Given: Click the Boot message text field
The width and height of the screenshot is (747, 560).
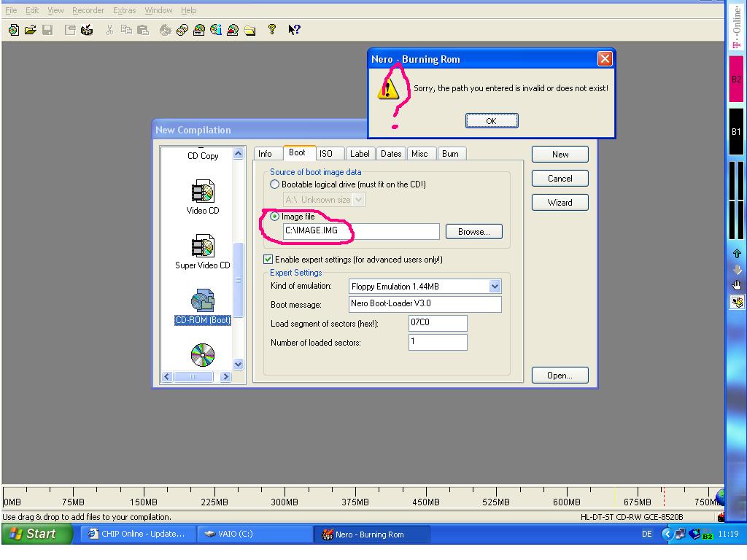Looking at the screenshot, I should click(425, 304).
